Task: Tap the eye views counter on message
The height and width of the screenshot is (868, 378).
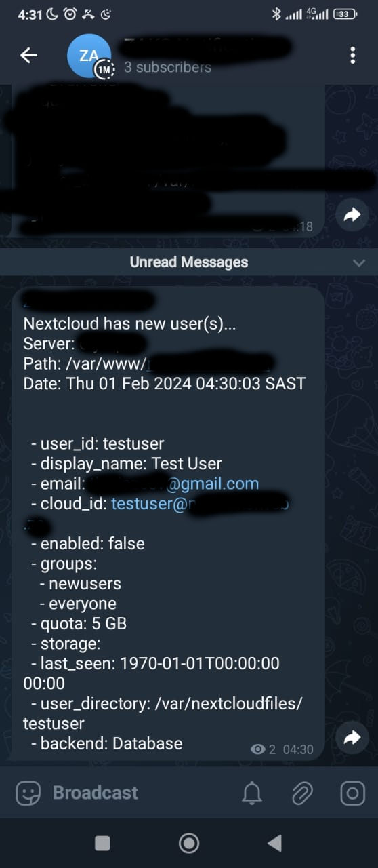Action: (263, 749)
